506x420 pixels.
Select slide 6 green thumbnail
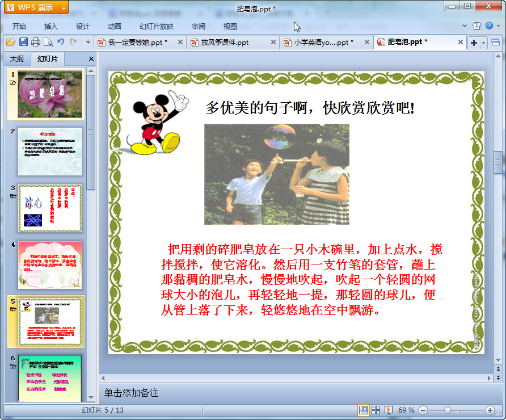point(50,379)
